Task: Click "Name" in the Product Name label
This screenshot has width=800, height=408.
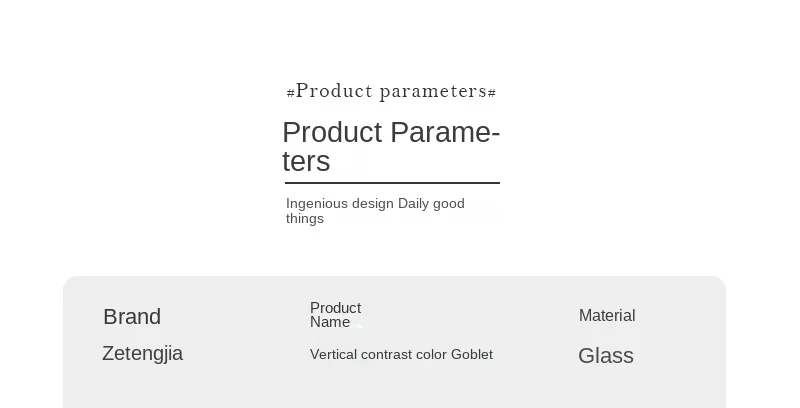Action: coord(330,322)
